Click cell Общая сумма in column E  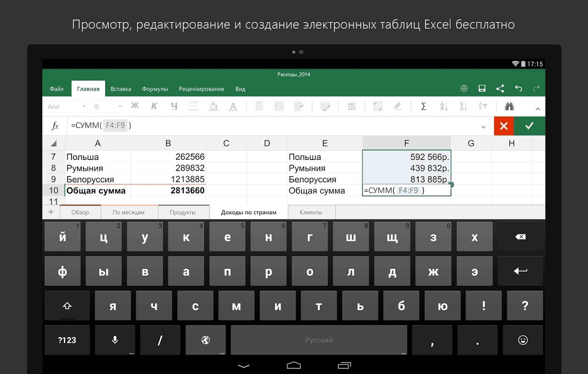pyautogui.click(x=325, y=190)
